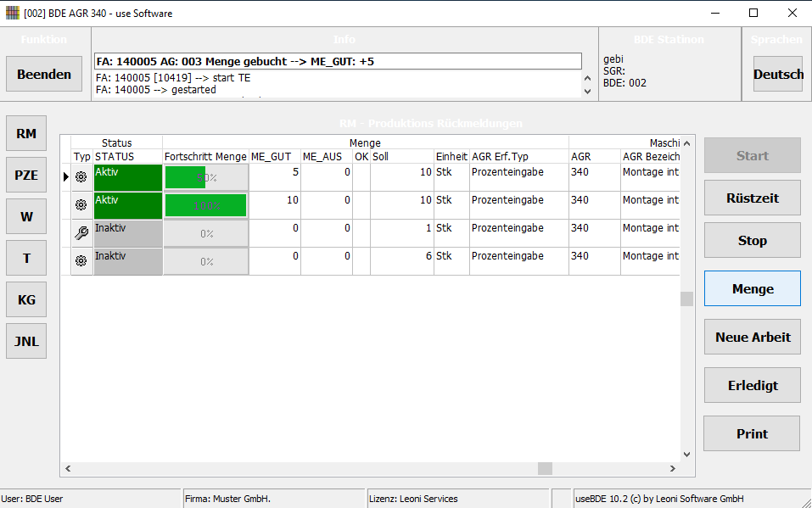Open the RM production feedback section
812x508 pixels.
(26, 134)
